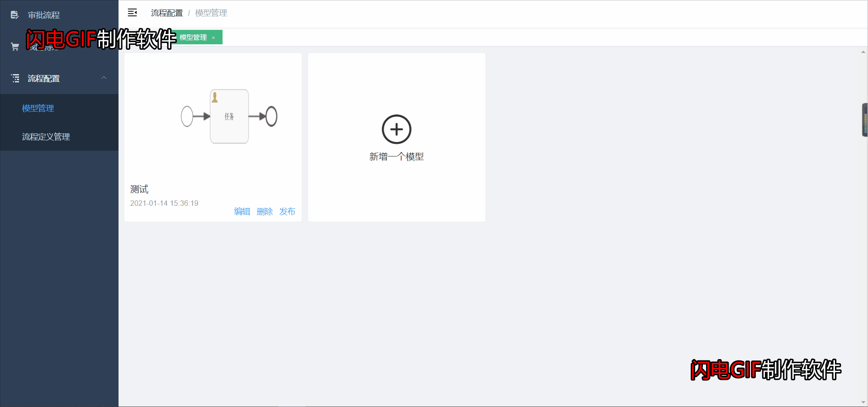Open 模型管理 in the sidebar submenu
Viewport: 868px width, 407px height.
(38, 109)
